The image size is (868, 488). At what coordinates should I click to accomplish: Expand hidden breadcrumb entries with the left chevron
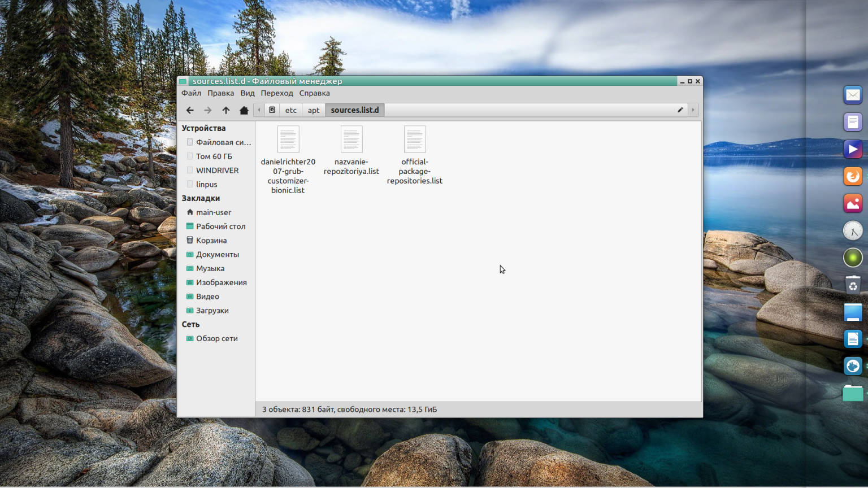(x=259, y=110)
